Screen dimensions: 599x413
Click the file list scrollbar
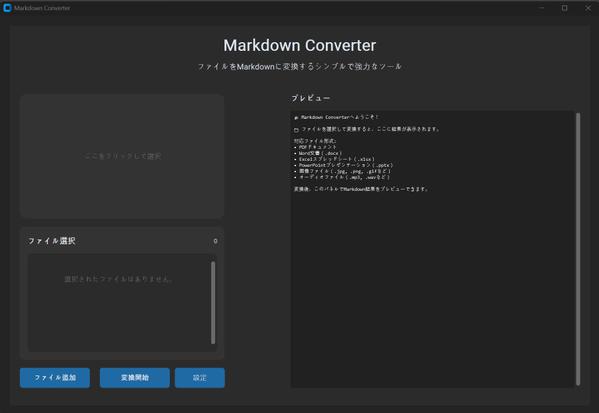click(x=213, y=303)
